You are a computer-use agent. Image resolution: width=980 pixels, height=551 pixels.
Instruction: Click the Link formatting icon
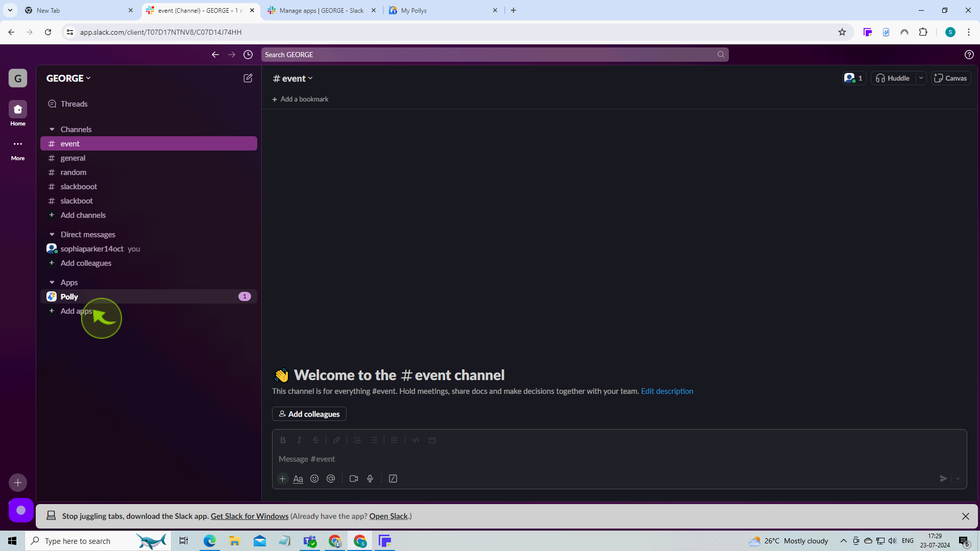point(336,440)
